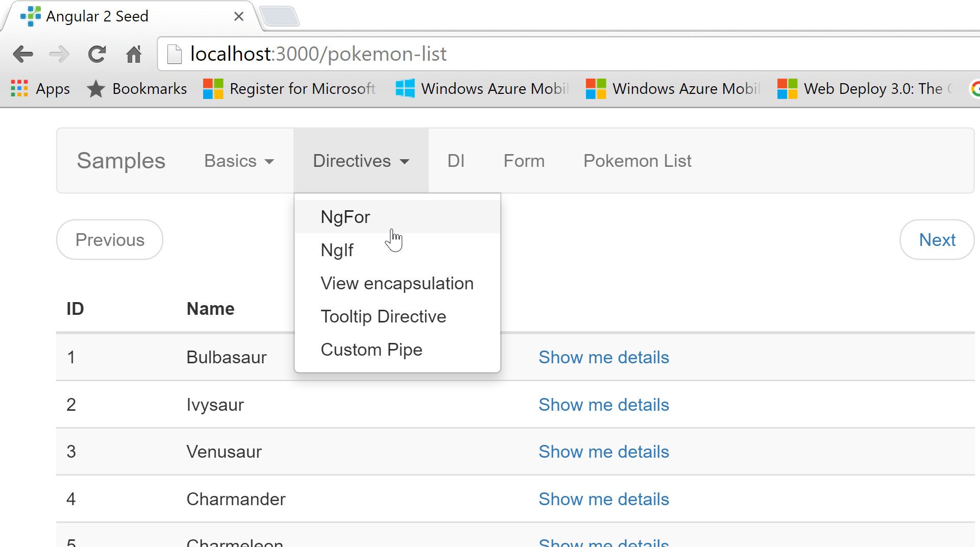Click the browser Back arrow
Screen dimensions: 980x547
23,54
